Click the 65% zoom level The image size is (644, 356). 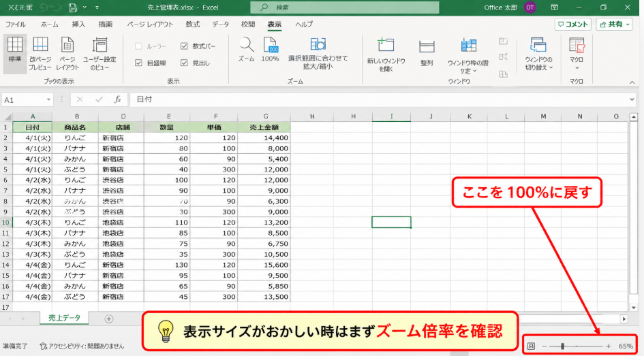tap(626, 346)
